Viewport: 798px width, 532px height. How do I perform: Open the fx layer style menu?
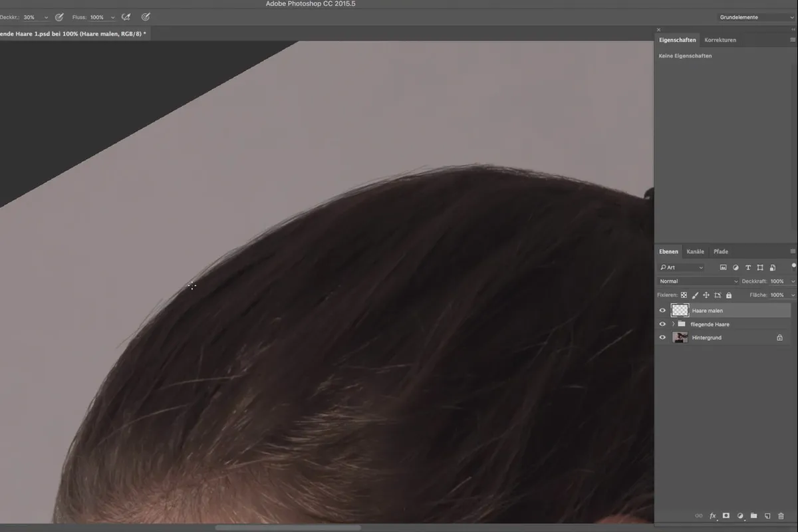[x=712, y=515]
